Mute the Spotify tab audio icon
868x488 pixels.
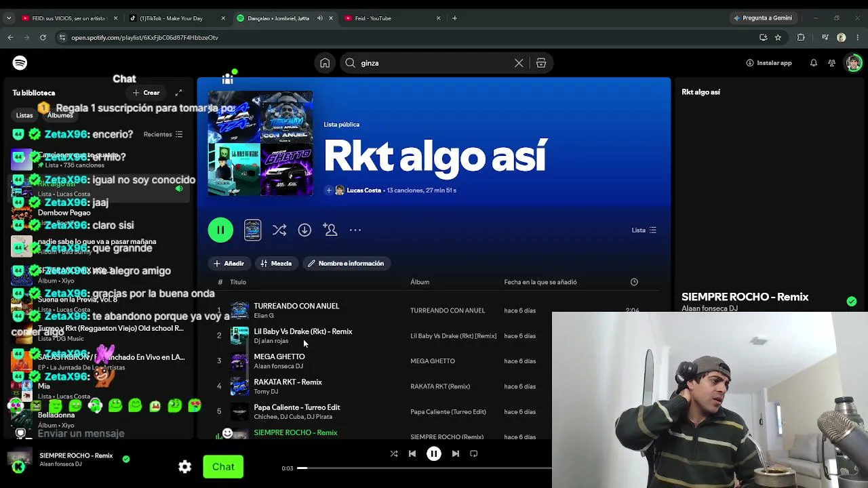click(320, 18)
